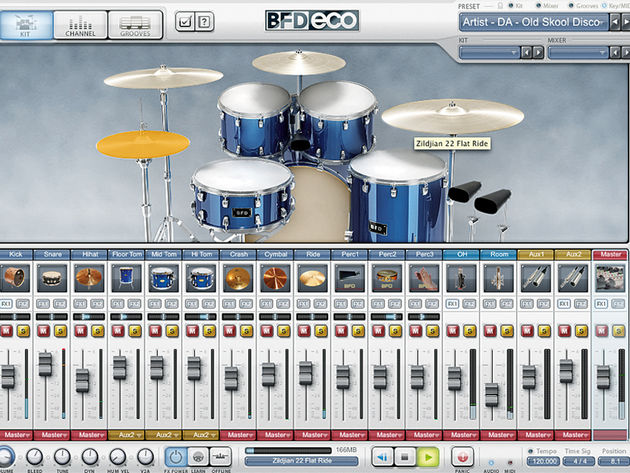Select the OH overhead microphone thumbnail

(461, 278)
